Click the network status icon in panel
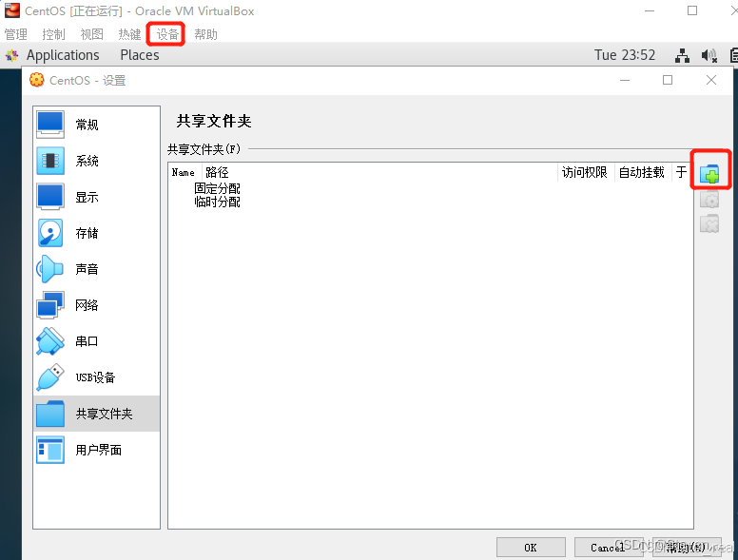Viewport: 738px width, 560px height. tap(682, 55)
